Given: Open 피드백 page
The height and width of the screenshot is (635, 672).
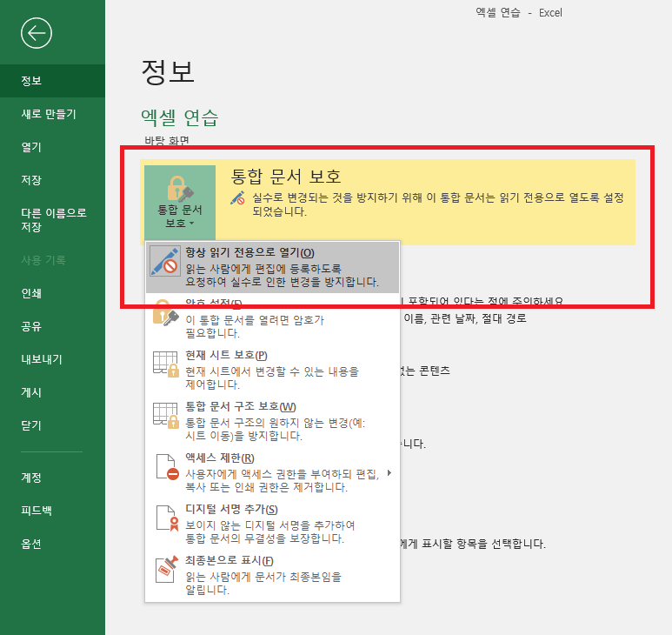Looking at the screenshot, I should click(x=52, y=511).
